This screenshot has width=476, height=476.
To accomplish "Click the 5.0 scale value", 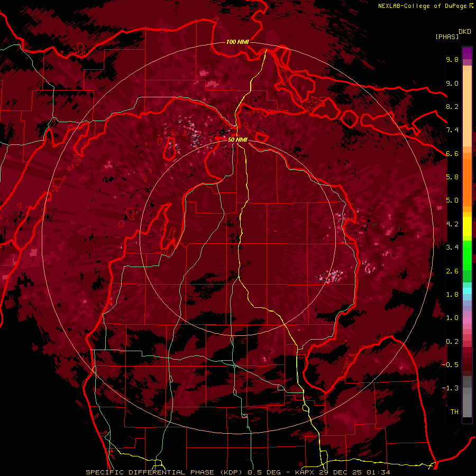I will coord(452,200).
